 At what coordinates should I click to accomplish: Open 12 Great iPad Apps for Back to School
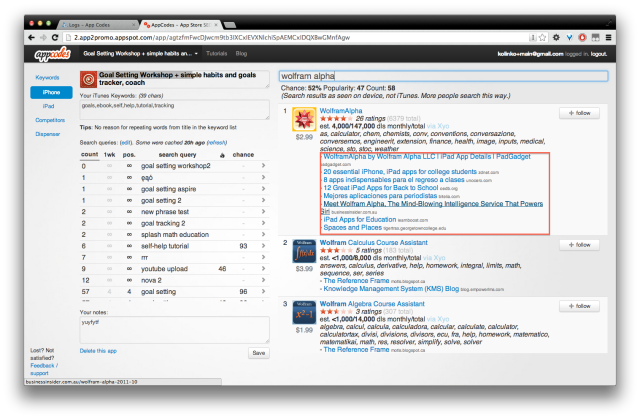[381, 188]
